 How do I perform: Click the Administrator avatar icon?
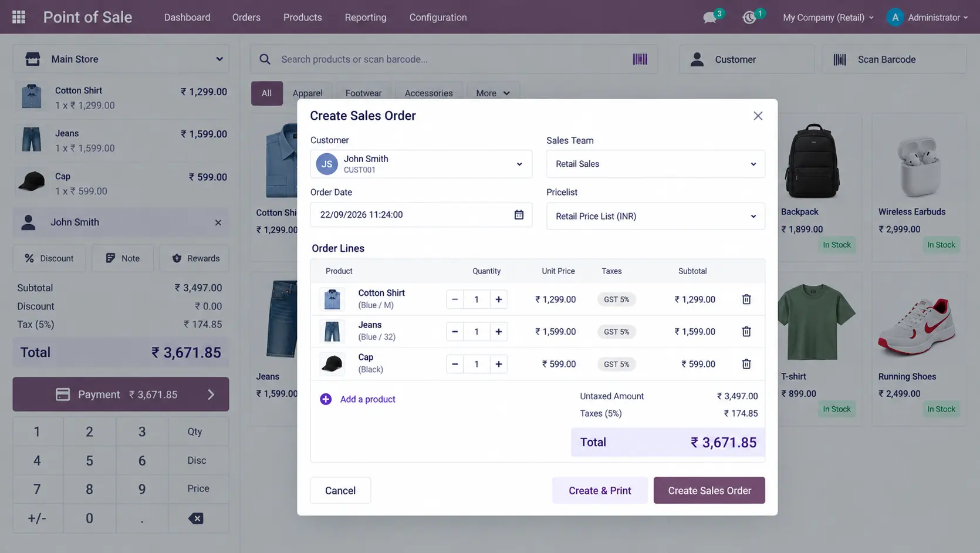[x=895, y=18]
